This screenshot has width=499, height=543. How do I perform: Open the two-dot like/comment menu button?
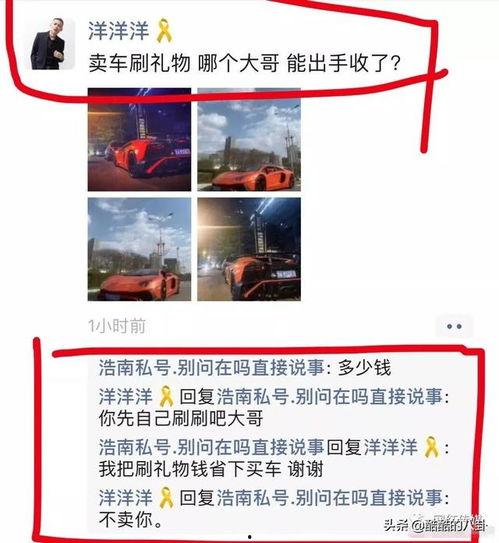pyautogui.click(x=454, y=326)
